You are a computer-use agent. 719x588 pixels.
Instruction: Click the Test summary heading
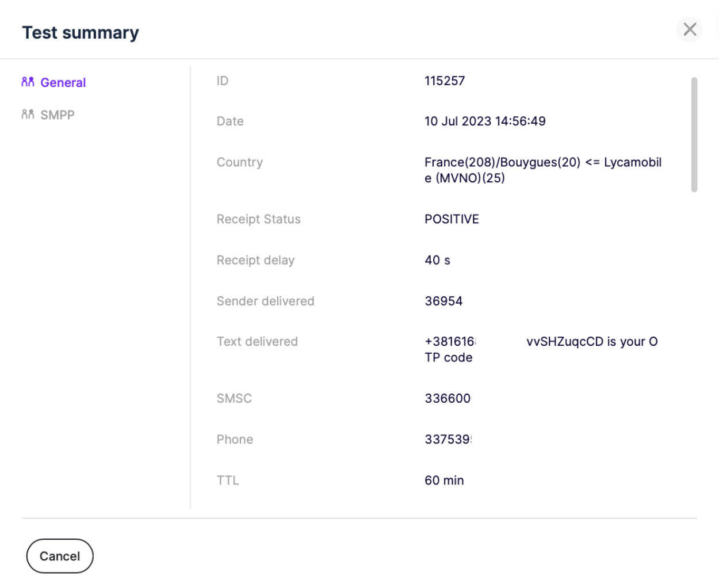pos(81,33)
